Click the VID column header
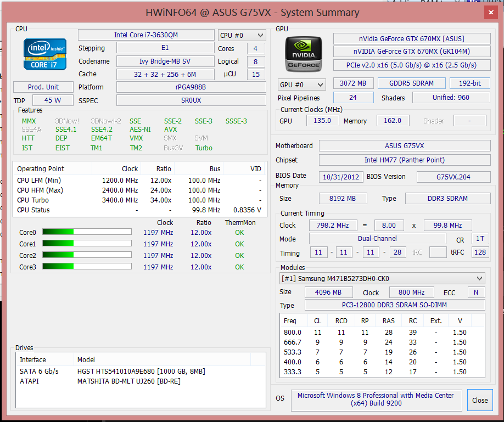This screenshot has height=422, width=504. [x=245, y=168]
